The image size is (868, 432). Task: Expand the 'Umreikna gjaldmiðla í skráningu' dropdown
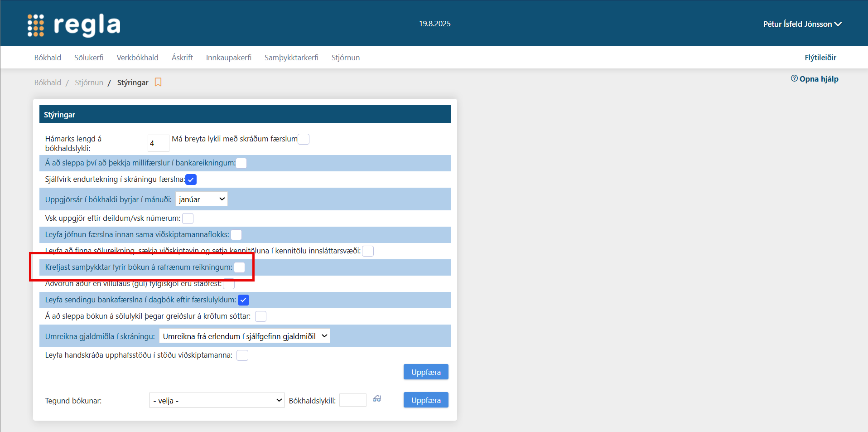coord(245,336)
